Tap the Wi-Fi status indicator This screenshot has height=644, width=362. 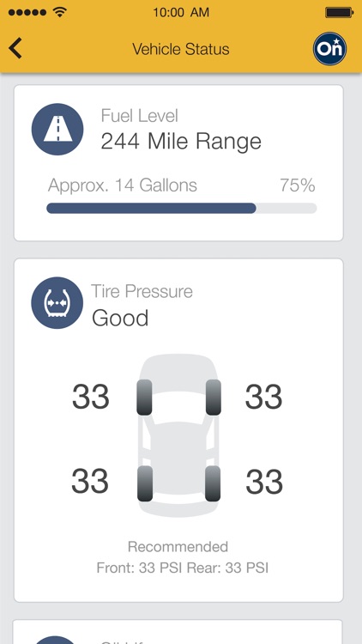click(x=60, y=12)
